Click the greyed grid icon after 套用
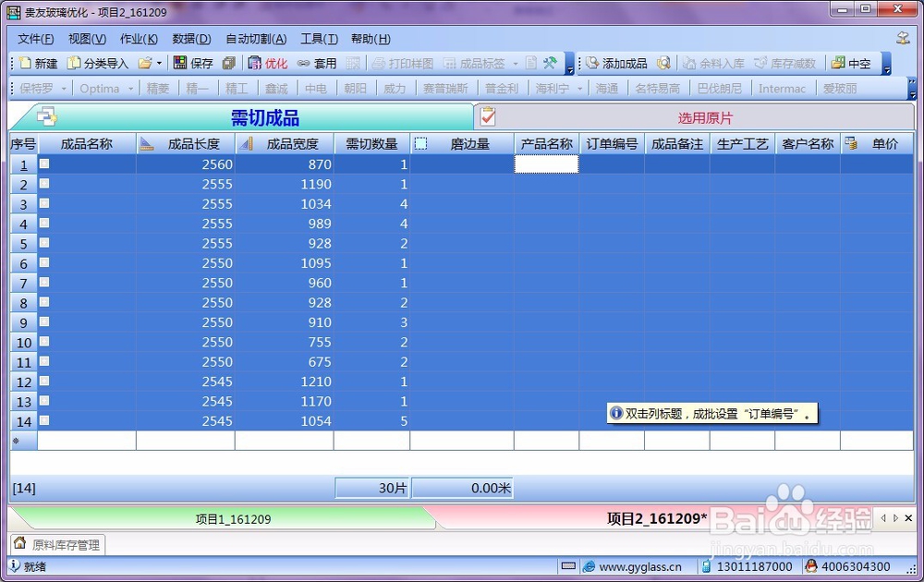 click(353, 63)
